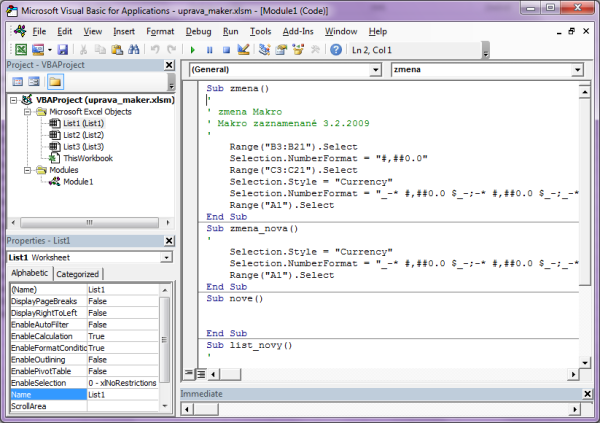Run the macro with green play icon

tap(192, 50)
